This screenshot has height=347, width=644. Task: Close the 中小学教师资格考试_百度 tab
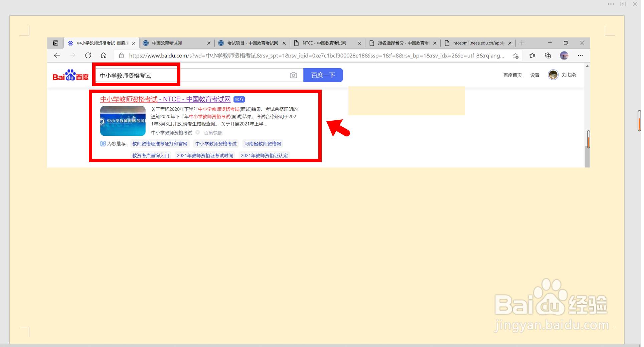[134, 43]
